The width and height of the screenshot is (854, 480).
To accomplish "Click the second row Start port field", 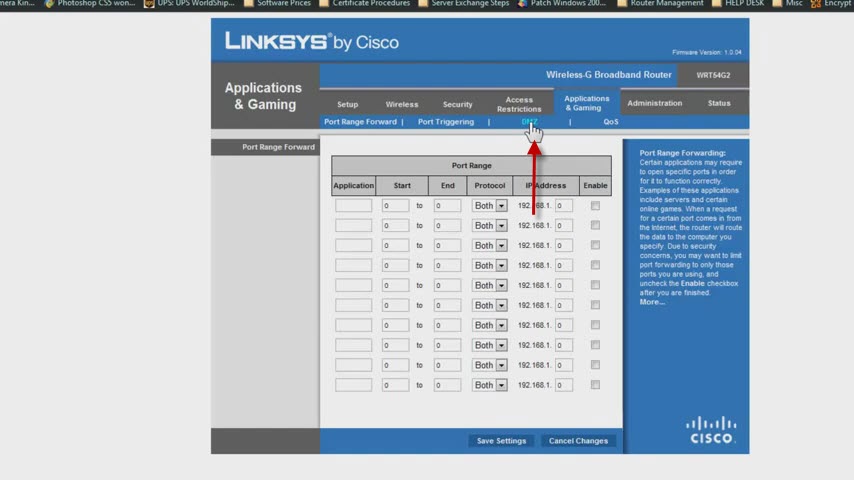I will point(395,226).
